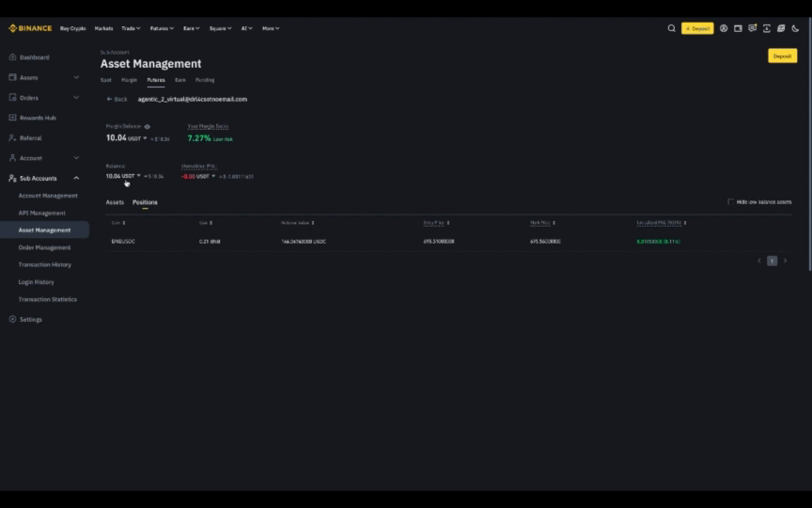Sort by the Mark Price column
Screen dimensions: 812x508
[x=542, y=223]
